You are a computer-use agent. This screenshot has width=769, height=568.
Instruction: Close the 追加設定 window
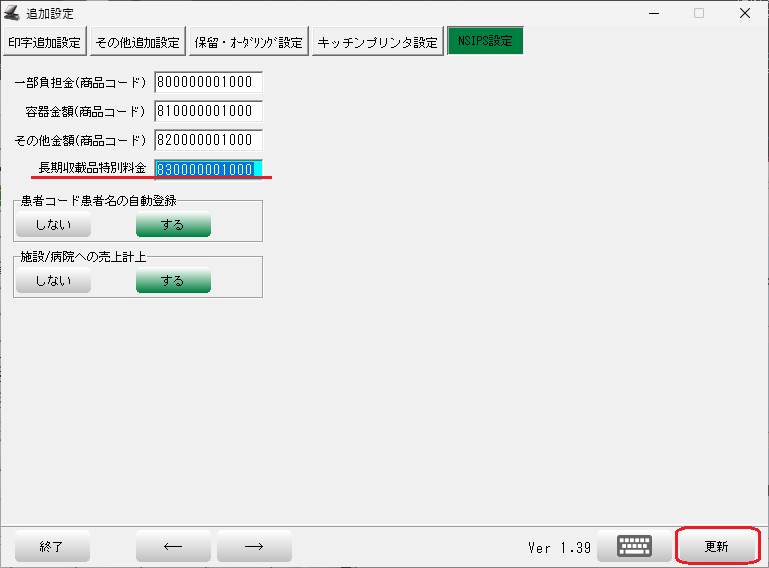(745, 13)
